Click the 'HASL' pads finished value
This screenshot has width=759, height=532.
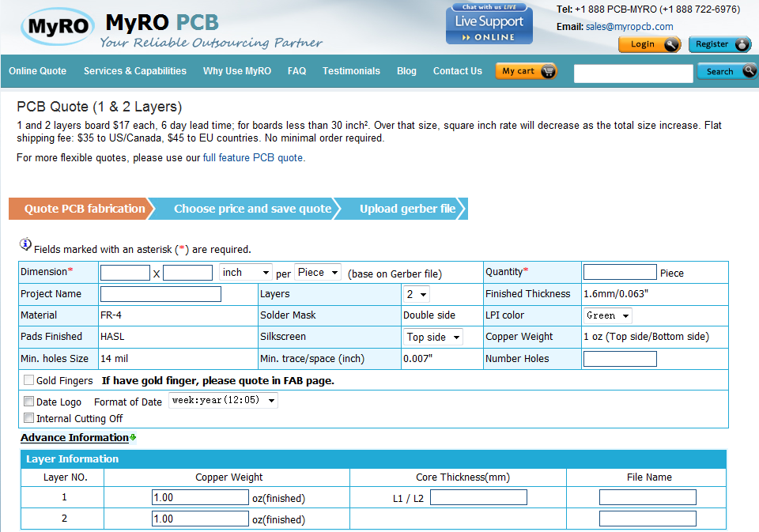(x=112, y=337)
